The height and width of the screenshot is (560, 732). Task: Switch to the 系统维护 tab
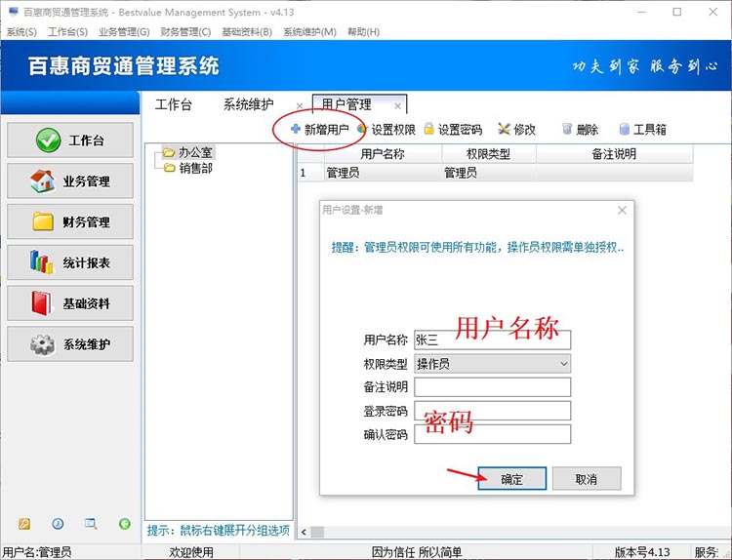(x=248, y=104)
